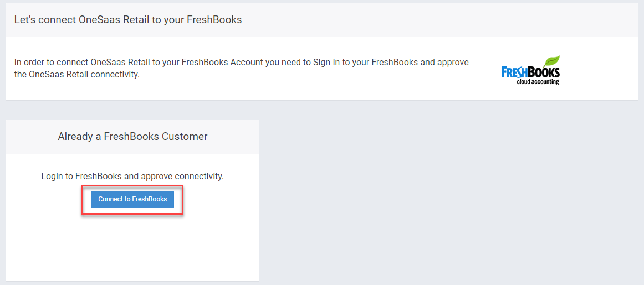Select the 'Let's connect OneSaas Retail' page heading

tap(127, 20)
